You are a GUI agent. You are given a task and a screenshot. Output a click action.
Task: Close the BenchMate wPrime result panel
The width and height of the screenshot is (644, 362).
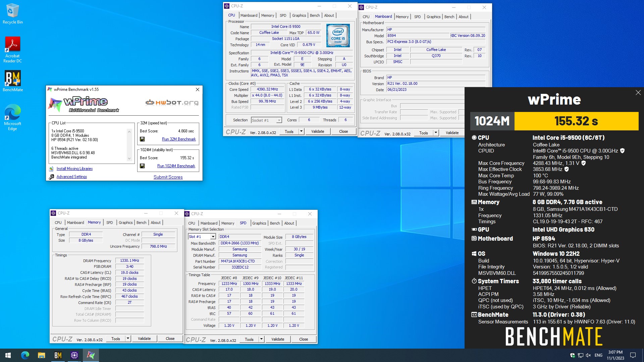point(638,93)
